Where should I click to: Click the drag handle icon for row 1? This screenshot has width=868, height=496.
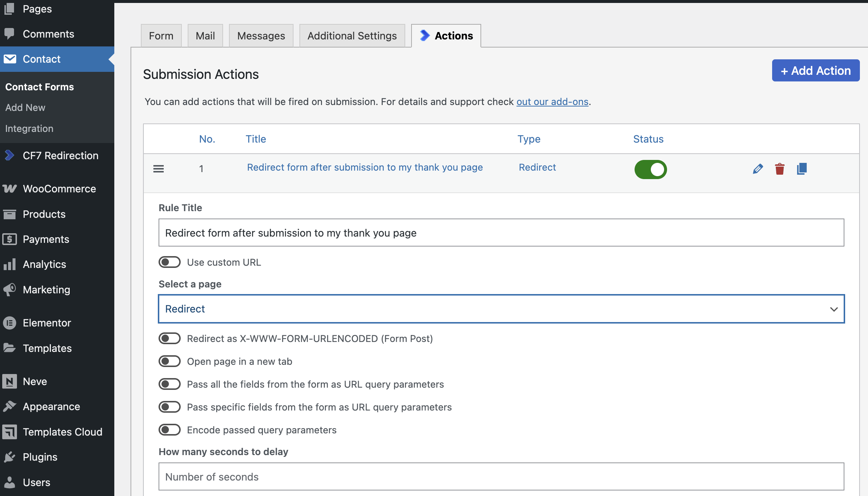[x=159, y=169]
